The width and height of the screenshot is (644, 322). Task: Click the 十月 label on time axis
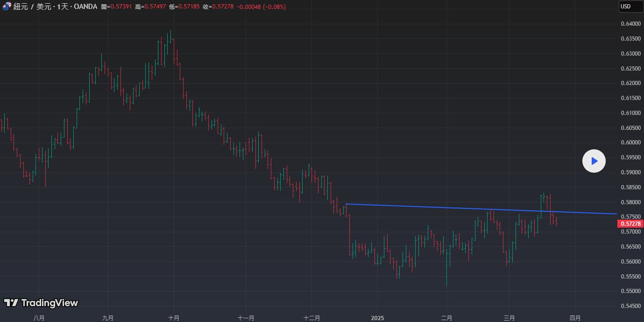point(174,318)
